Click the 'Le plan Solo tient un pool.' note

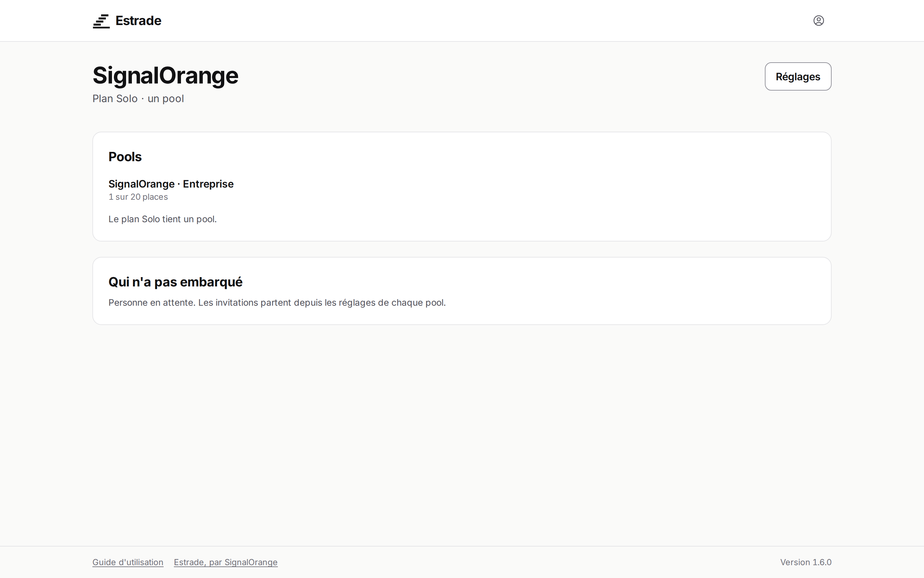[163, 219]
